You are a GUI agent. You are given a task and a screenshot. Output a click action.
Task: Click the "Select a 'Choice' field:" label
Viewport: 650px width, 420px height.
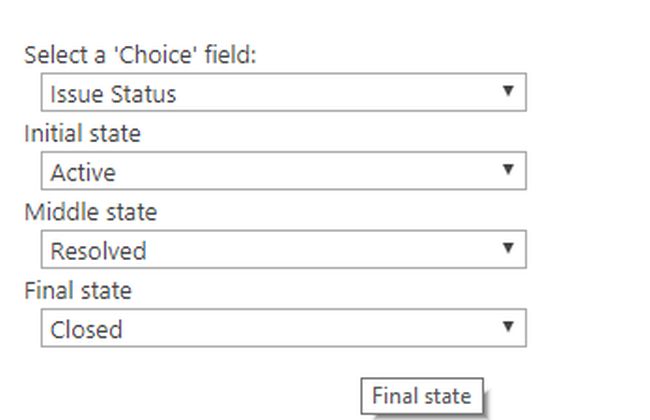[x=140, y=55]
